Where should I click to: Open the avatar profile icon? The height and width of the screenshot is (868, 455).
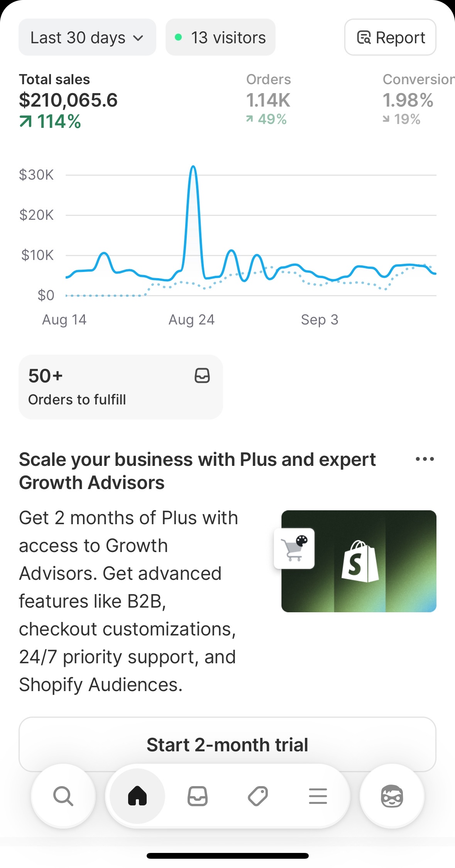pos(392,796)
